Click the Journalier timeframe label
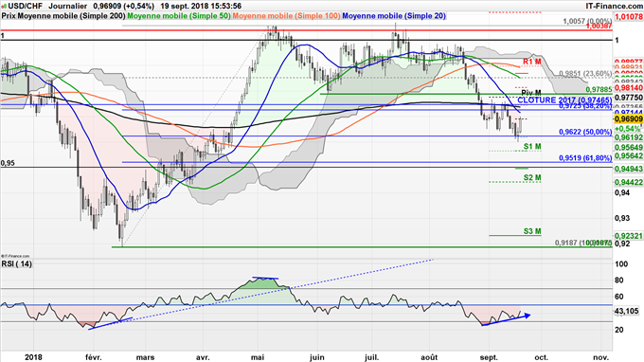Image resolution: width=644 pixels, height=362 pixels. tap(68, 6)
